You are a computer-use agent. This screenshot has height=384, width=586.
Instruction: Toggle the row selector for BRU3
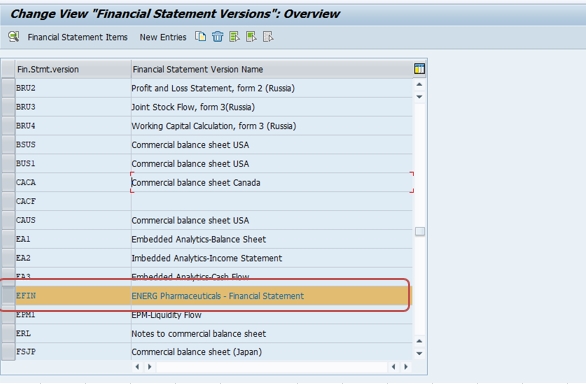click(x=8, y=107)
